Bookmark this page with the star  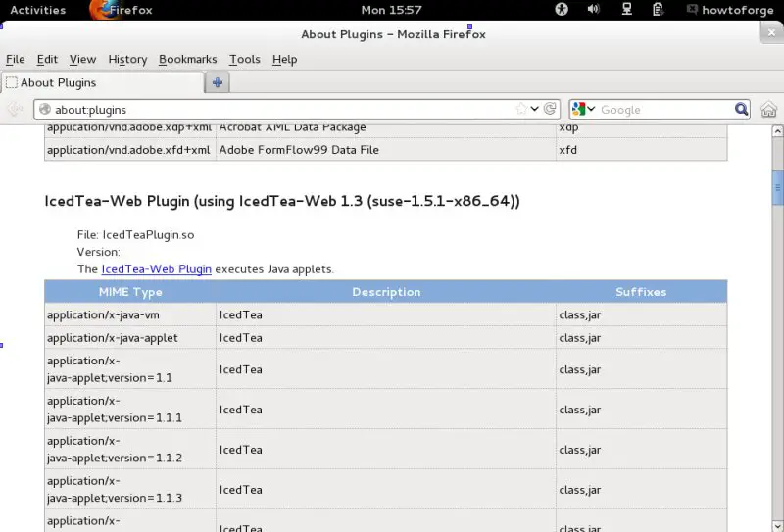tap(521, 109)
